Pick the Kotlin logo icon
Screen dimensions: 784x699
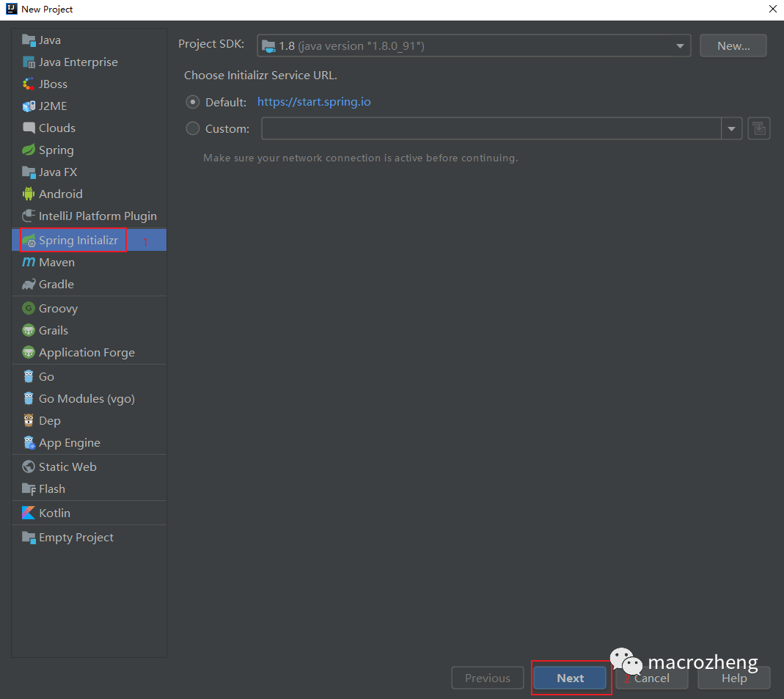[x=29, y=513]
